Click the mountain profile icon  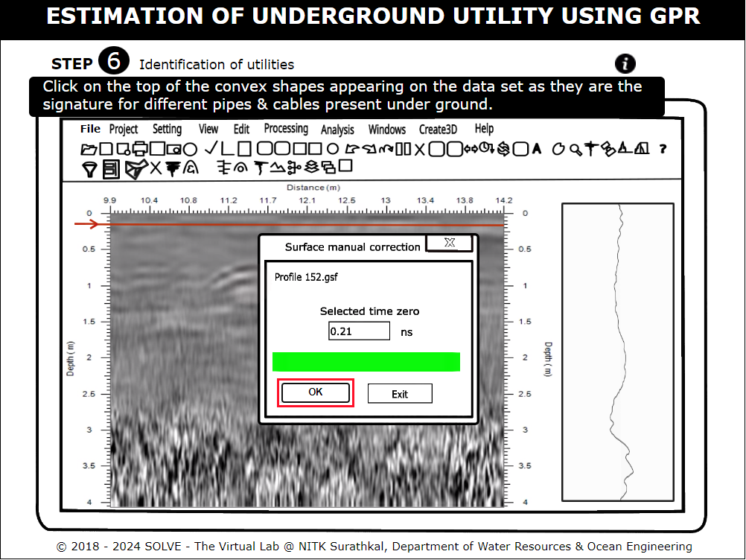point(278,168)
